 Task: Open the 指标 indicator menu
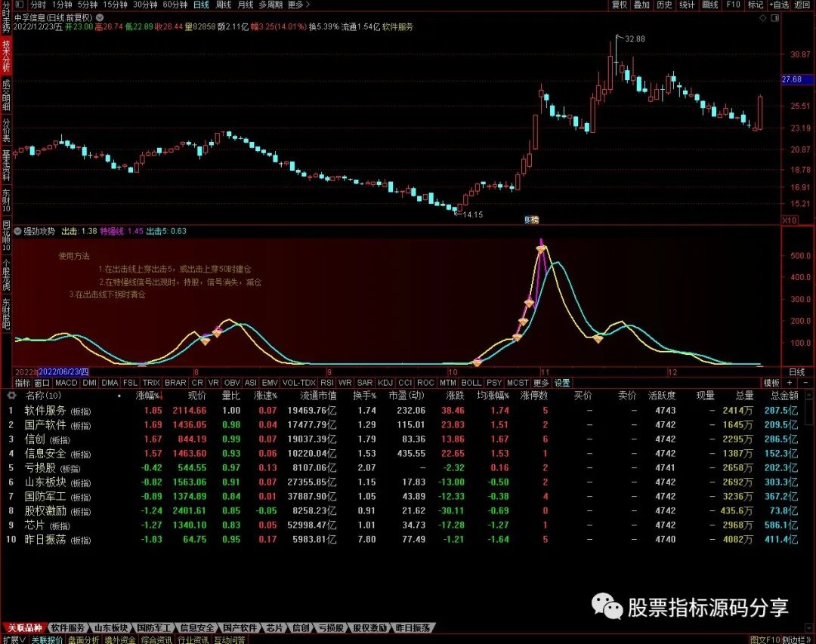click(x=23, y=383)
